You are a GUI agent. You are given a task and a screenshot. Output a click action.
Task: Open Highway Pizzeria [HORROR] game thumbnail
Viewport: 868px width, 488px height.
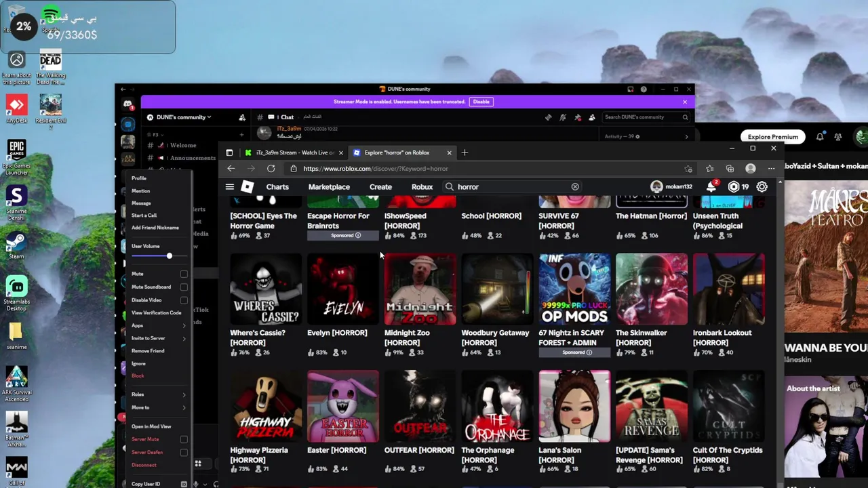[266, 407]
